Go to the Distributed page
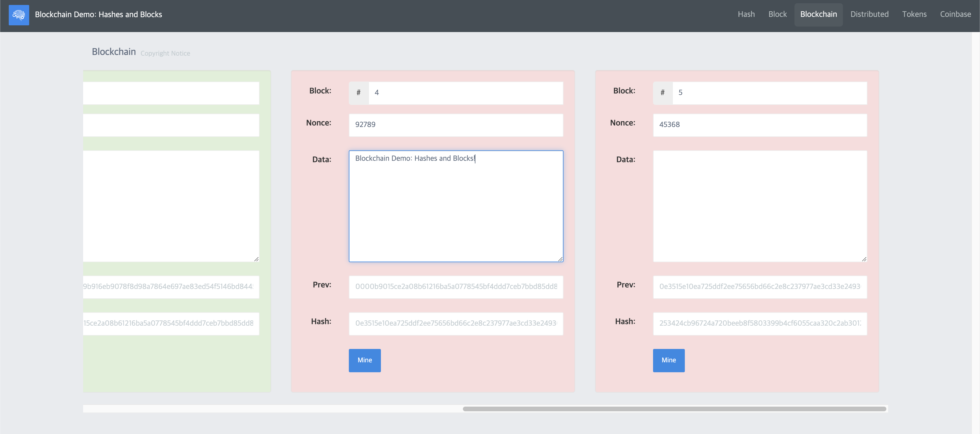 [869, 15]
